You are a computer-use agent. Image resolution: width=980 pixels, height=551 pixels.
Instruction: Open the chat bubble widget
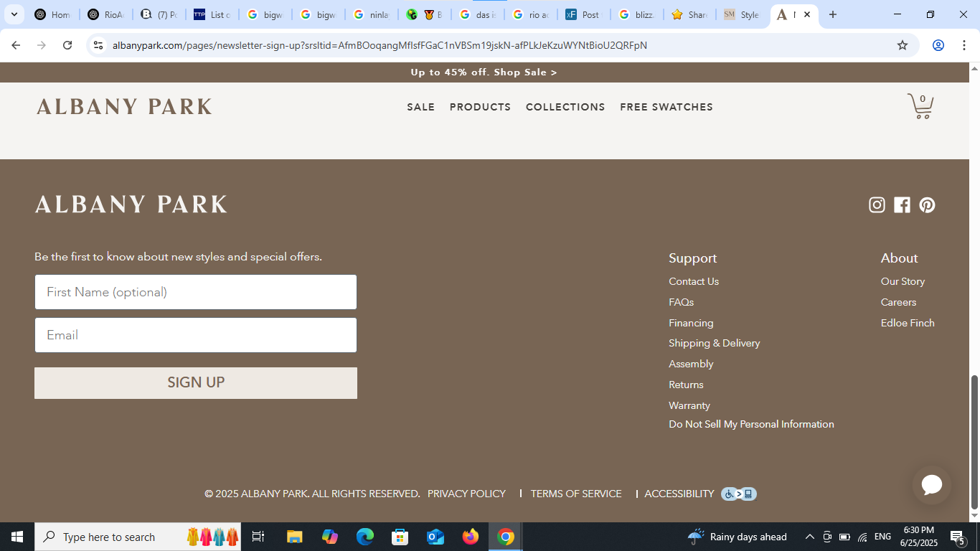tap(932, 485)
